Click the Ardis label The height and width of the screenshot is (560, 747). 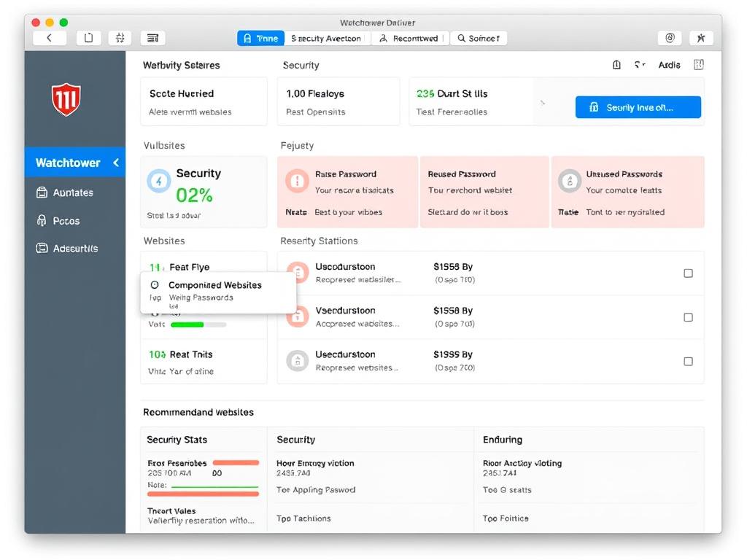[x=669, y=65]
